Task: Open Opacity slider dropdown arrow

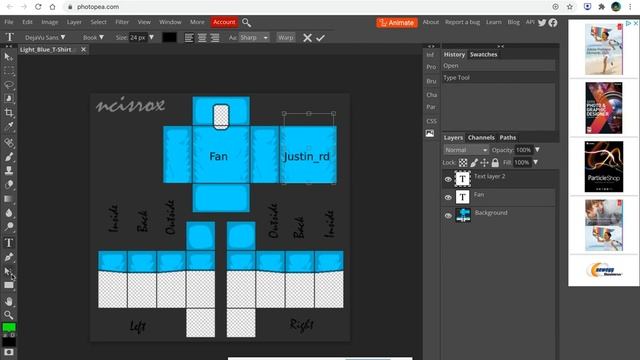Action: click(538, 150)
